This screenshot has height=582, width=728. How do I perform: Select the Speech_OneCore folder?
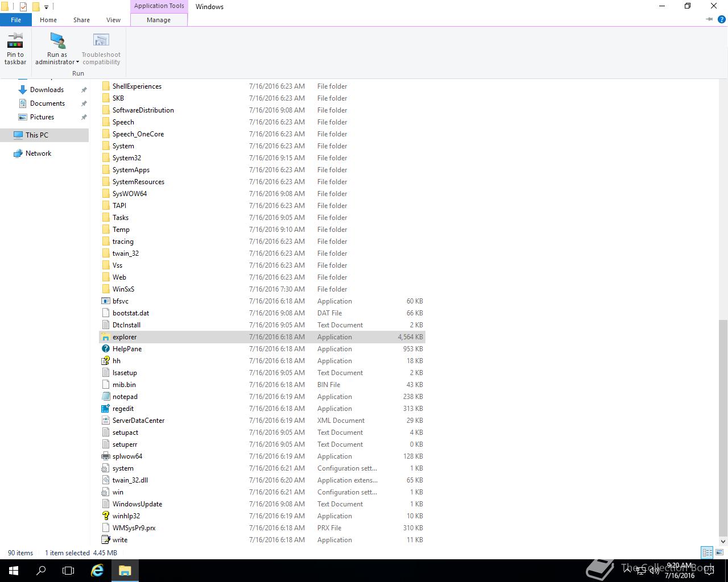pyautogui.click(x=262, y=134)
